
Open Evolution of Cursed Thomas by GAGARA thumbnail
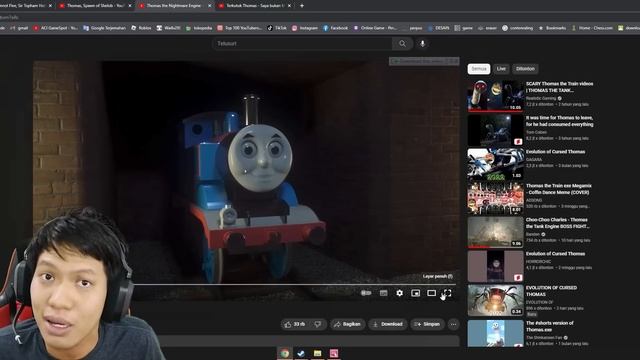coord(496,164)
